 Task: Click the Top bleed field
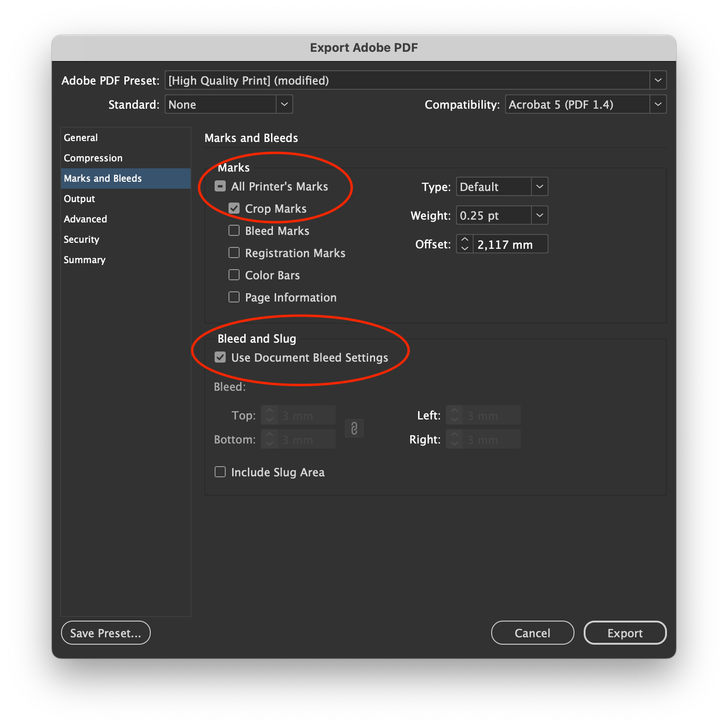(x=307, y=415)
